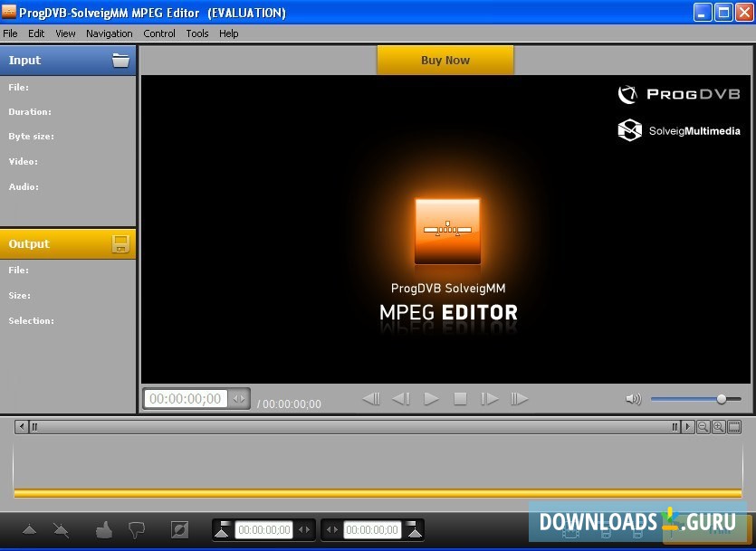Click the current position timecode field
This screenshot has width=756, height=551.
point(186,399)
